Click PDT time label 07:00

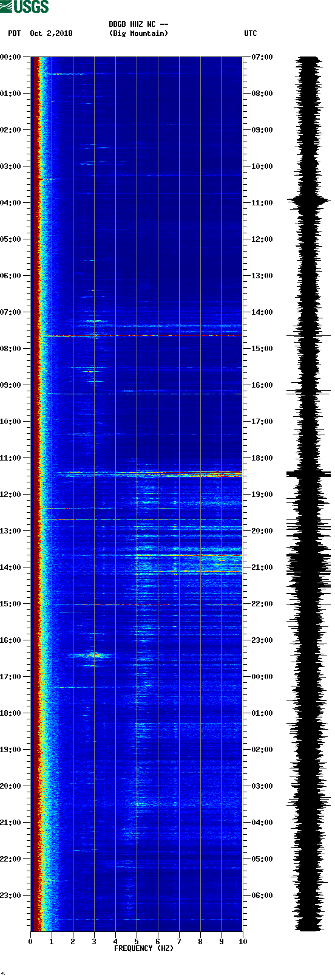coord(10,312)
